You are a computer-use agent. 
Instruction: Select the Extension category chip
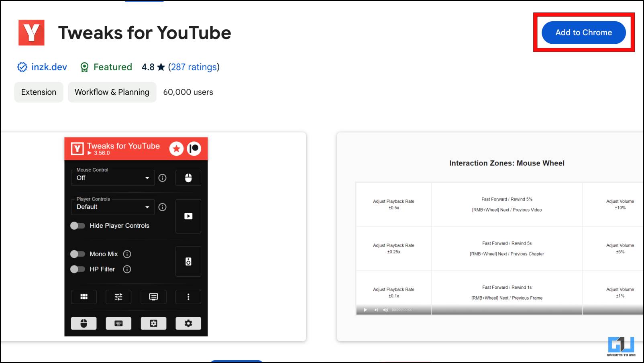click(39, 92)
